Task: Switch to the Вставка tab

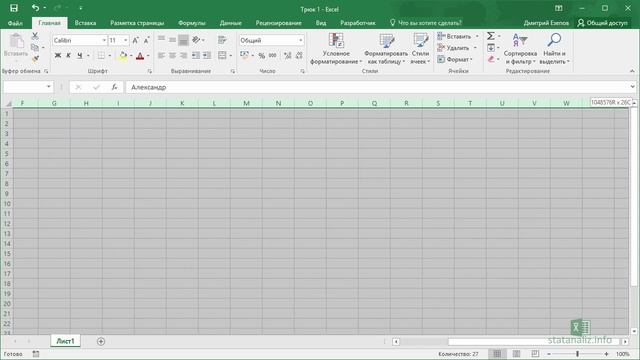Action: pos(85,23)
